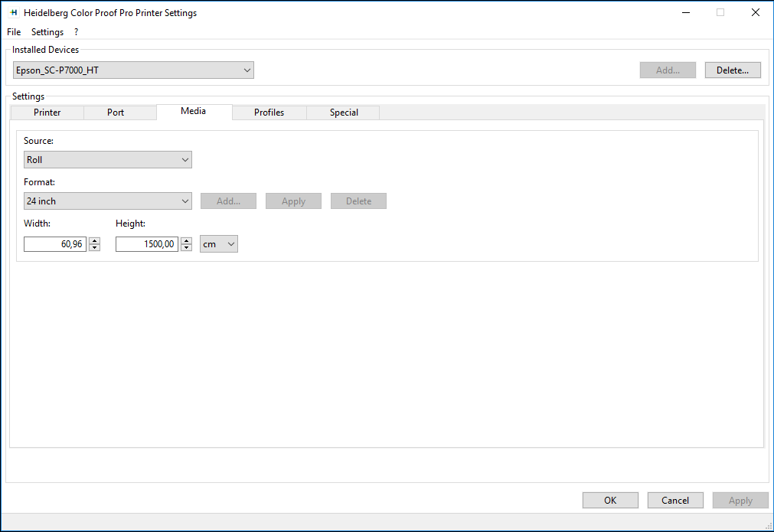Switch to the Printer tab

[47, 113]
